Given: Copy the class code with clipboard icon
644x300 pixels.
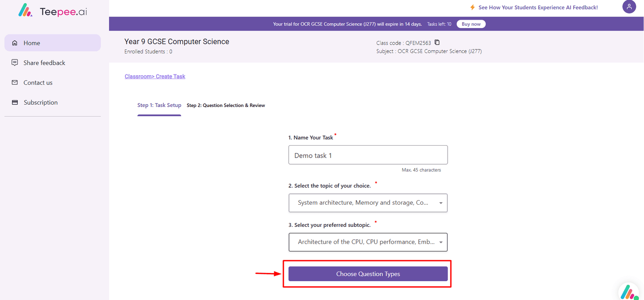Looking at the screenshot, I should pos(437,43).
